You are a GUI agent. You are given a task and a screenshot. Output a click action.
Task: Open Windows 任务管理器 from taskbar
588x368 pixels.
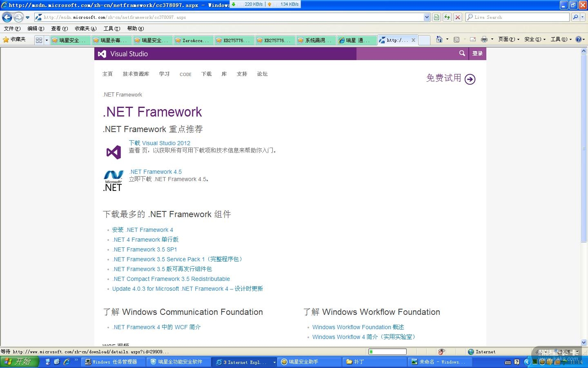pyautogui.click(x=114, y=362)
